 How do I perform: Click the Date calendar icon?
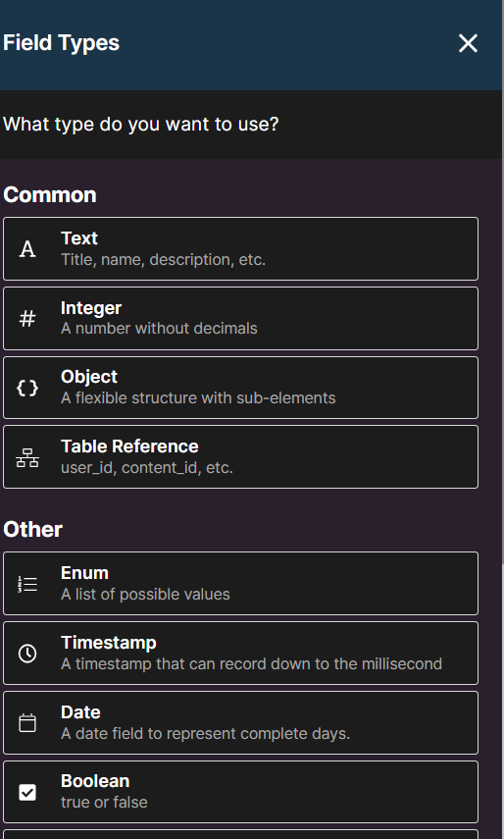(x=27, y=723)
